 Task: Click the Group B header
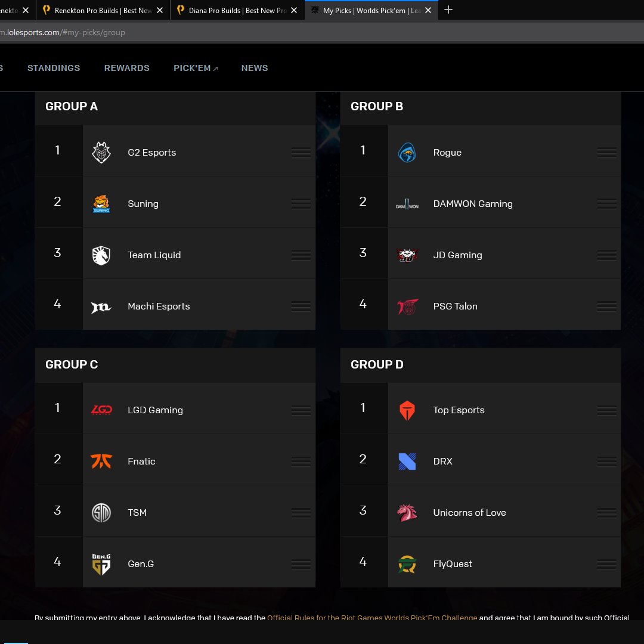click(x=377, y=106)
